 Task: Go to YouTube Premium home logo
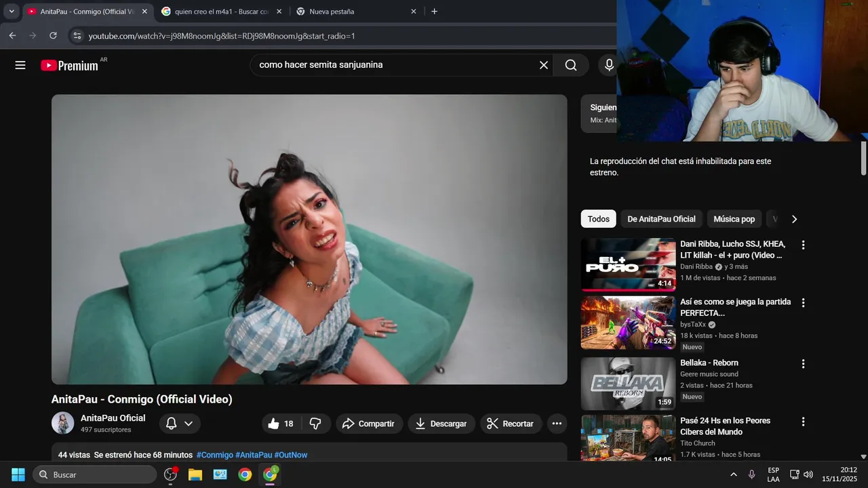69,65
